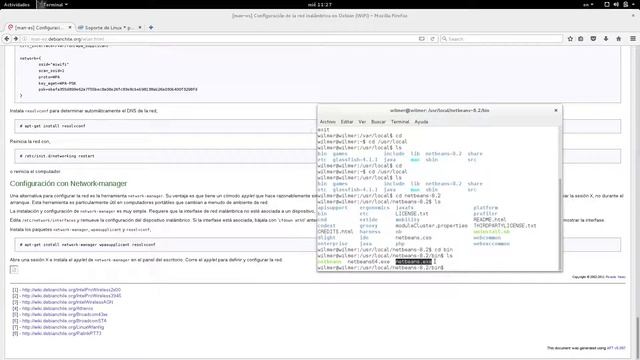The height and width of the screenshot is (360, 640).
Task: Open a new tab with the plus button
Action: point(151,27)
